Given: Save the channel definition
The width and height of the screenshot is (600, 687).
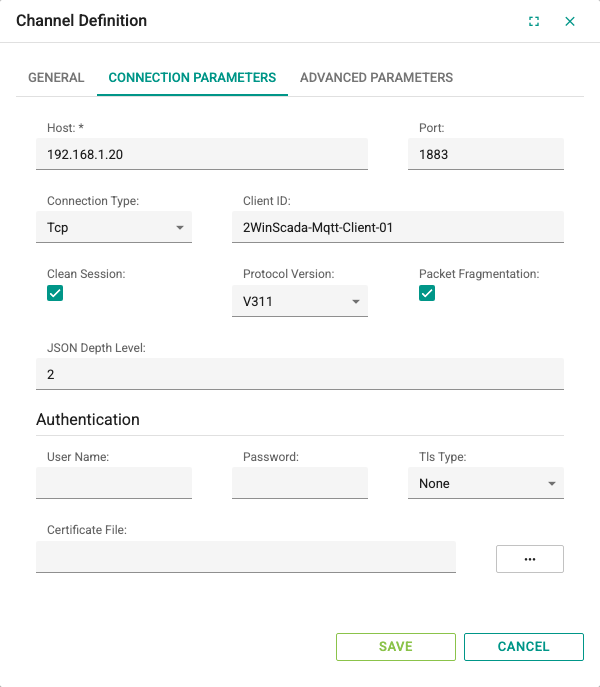Looking at the screenshot, I should coord(396,647).
